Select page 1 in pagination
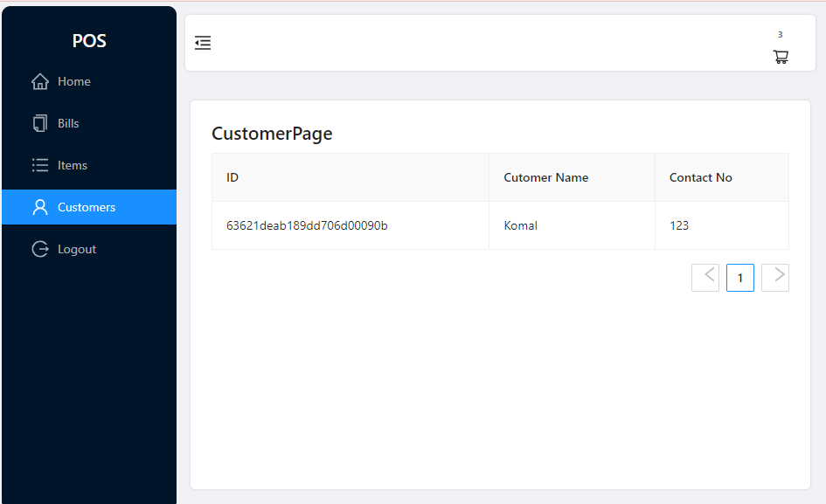826x504 pixels. tap(740, 277)
